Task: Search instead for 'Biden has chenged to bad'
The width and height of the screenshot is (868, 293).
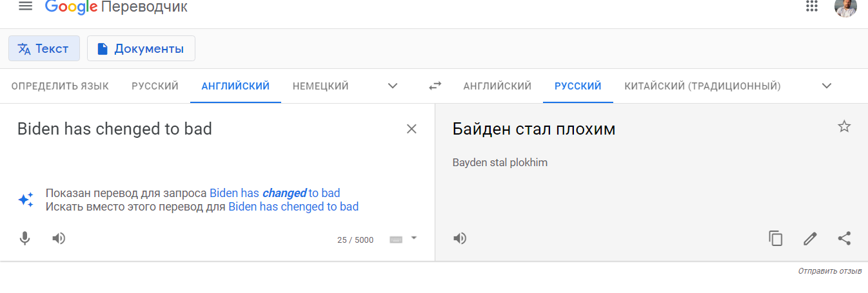Action: pos(293,207)
